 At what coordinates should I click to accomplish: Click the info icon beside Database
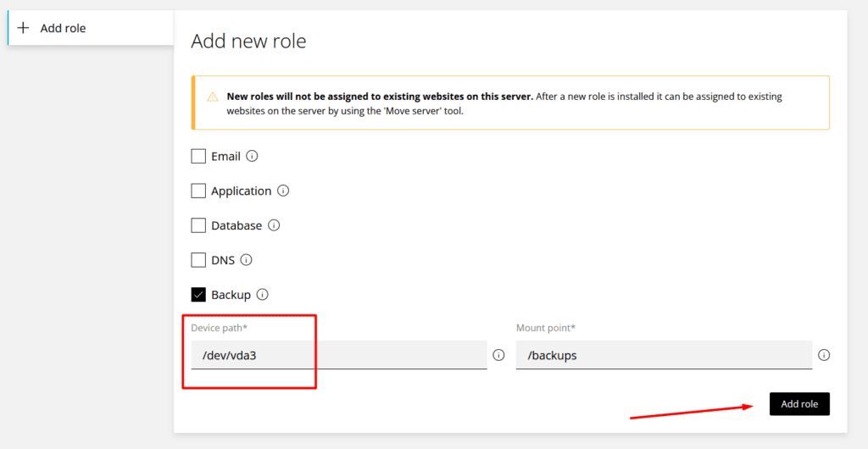click(274, 225)
